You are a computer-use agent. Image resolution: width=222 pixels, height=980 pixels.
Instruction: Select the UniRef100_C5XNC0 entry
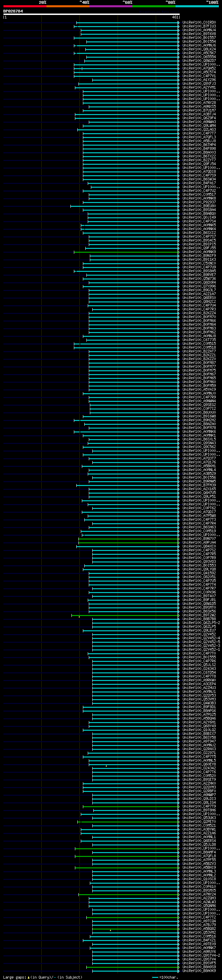tap(199, 263)
